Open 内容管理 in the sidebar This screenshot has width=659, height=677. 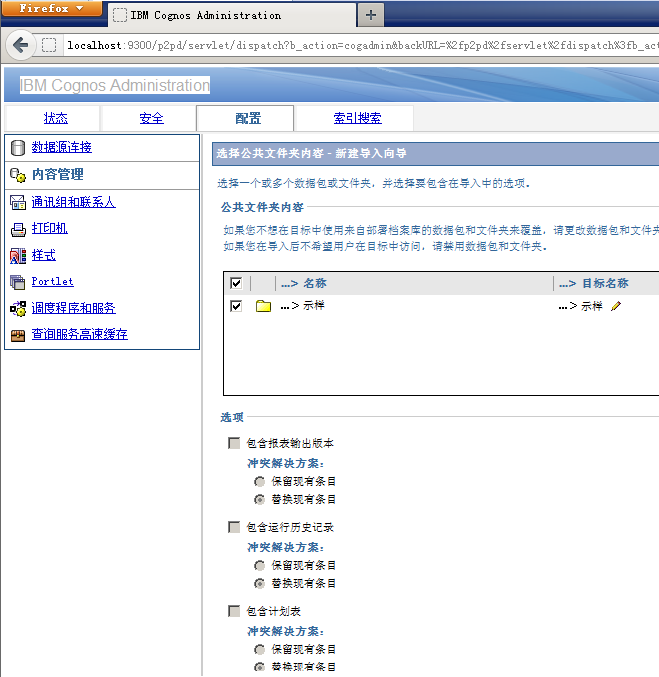click(x=57, y=174)
